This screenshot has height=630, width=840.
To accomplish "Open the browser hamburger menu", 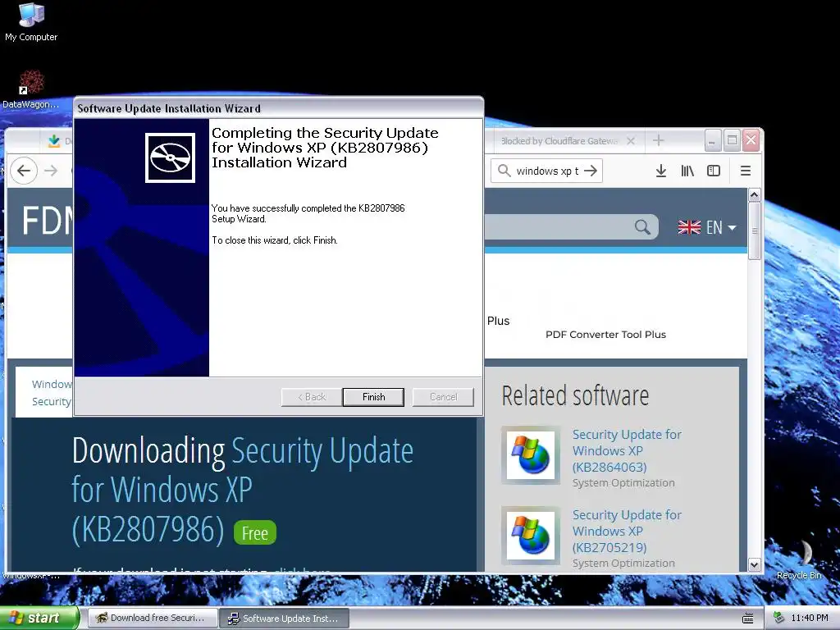I will [x=745, y=171].
